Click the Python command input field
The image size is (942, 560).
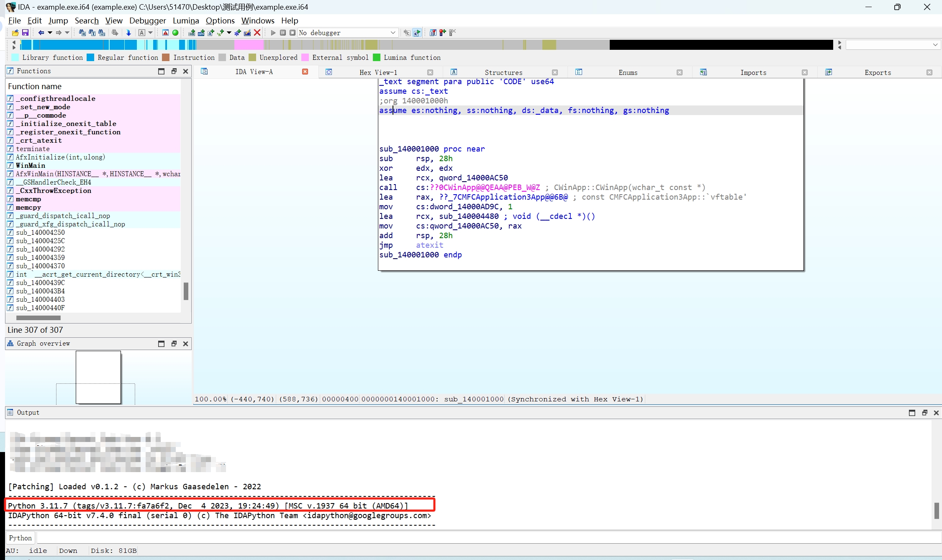click(x=489, y=538)
